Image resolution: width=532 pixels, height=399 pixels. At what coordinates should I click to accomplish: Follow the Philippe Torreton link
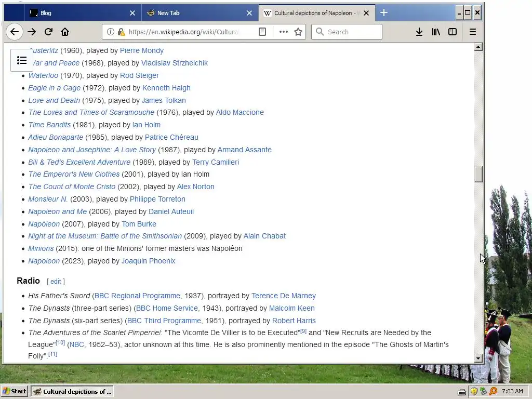coord(157,199)
